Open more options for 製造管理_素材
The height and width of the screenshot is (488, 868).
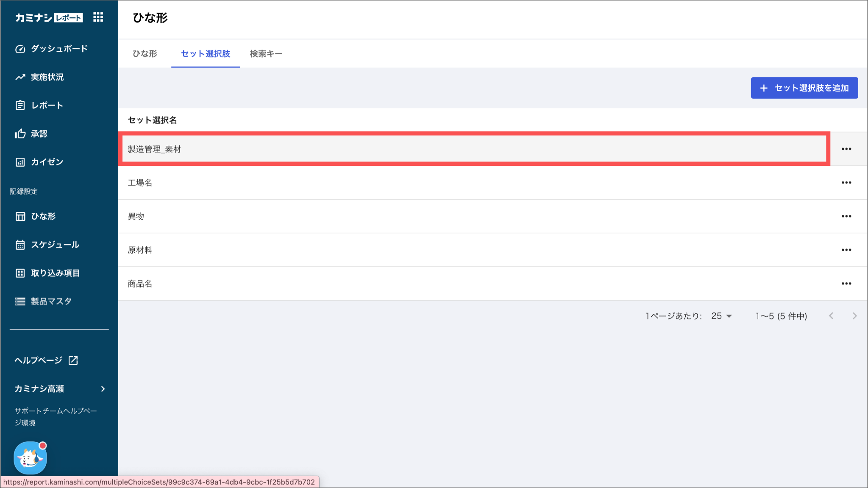click(846, 149)
